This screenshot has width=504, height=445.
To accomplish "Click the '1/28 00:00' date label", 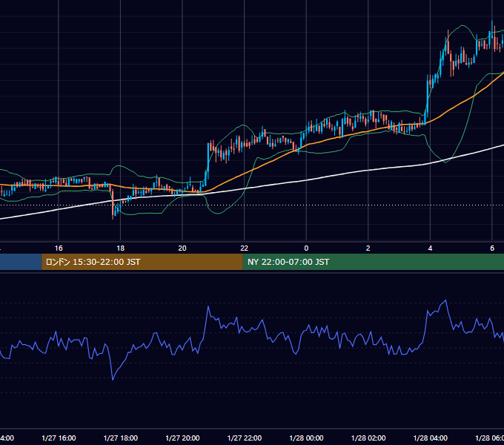I will coord(306,438).
